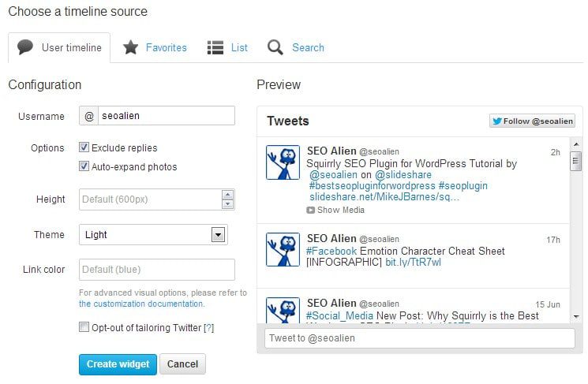Image resolution: width=588 pixels, height=384 pixels.
Task: Click the Create widget button
Action: tap(118, 364)
